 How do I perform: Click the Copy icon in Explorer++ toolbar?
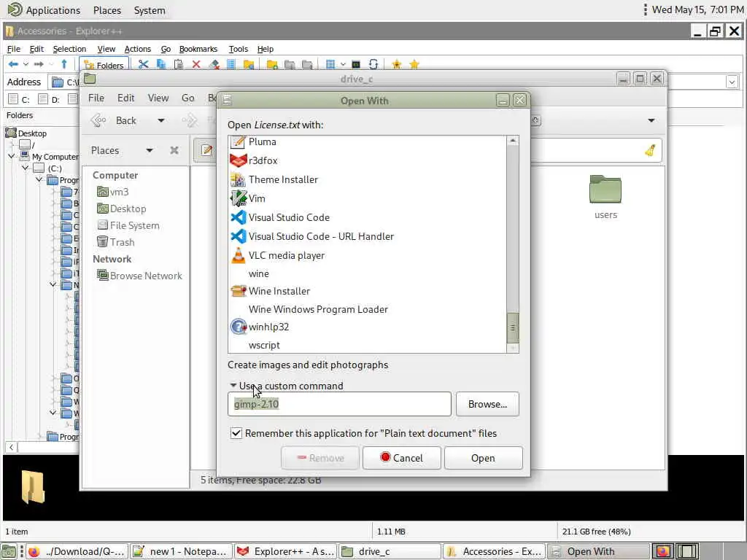click(x=161, y=64)
